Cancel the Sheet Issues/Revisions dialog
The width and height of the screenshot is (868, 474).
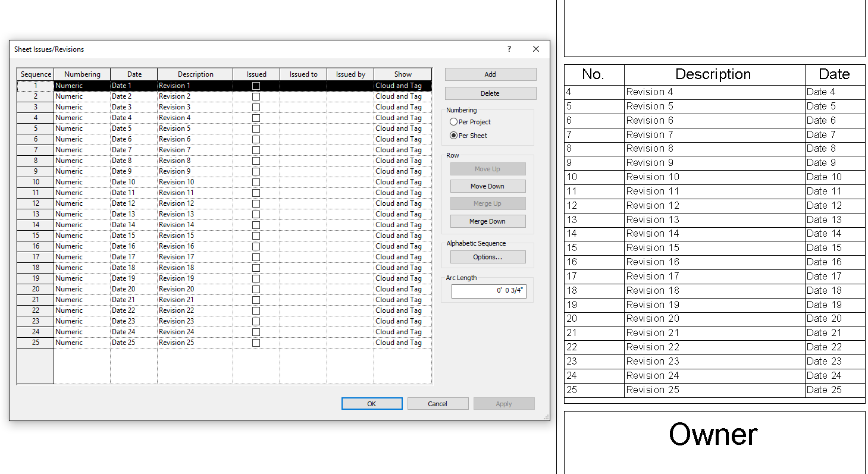(x=438, y=404)
